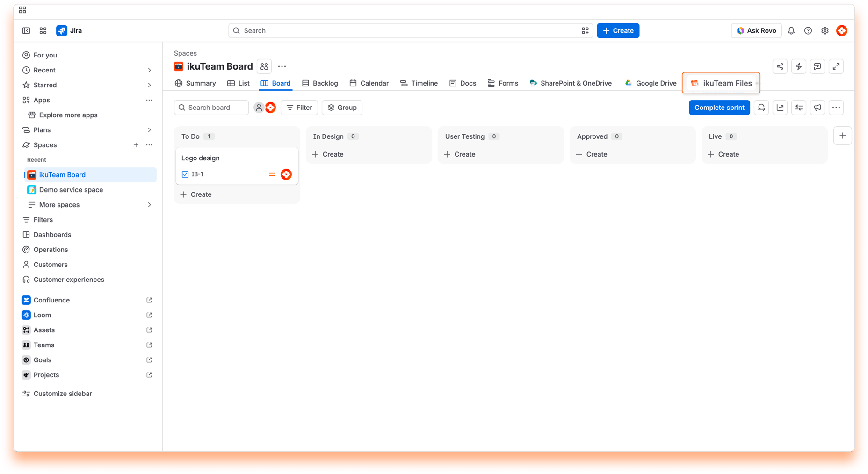Create a card in the In Design column

(328, 154)
